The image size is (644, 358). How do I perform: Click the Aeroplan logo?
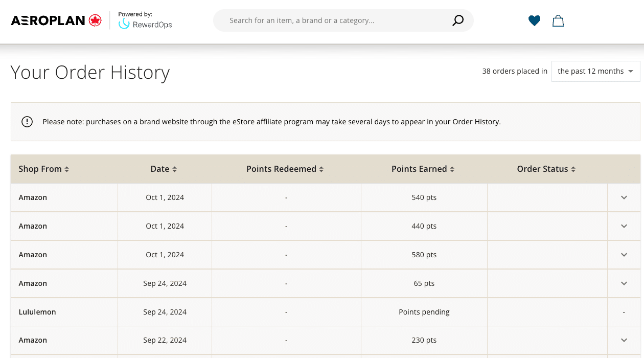pyautogui.click(x=56, y=20)
